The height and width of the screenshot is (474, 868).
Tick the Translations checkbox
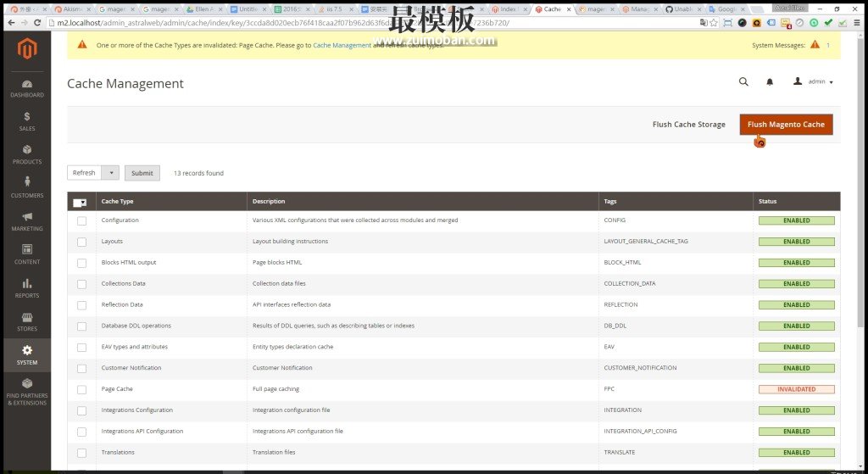[82, 453]
